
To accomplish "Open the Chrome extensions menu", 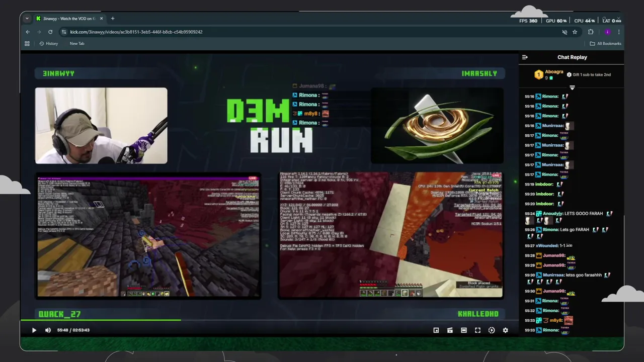I will (591, 32).
